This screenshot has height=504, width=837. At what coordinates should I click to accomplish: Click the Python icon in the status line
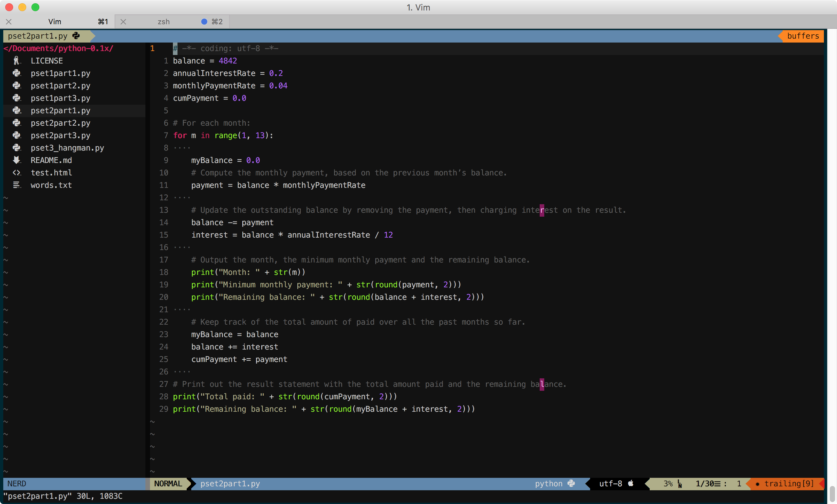[571, 483]
